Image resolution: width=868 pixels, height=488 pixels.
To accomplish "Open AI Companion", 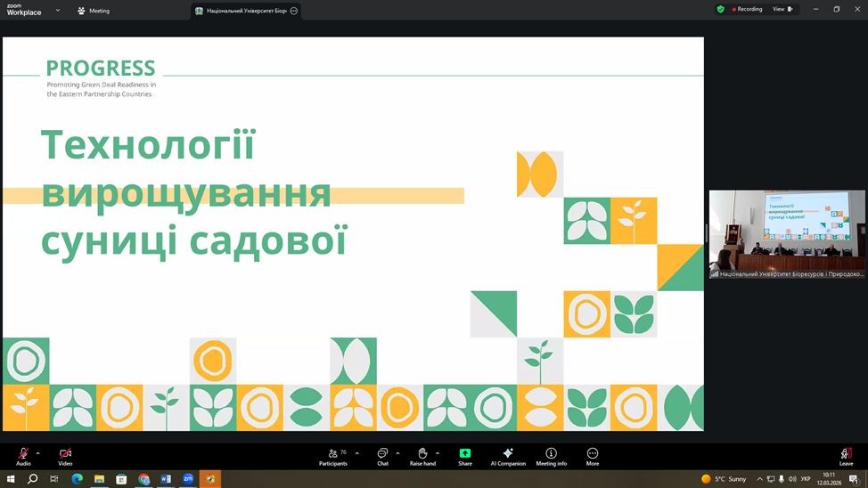I will 508,457.
